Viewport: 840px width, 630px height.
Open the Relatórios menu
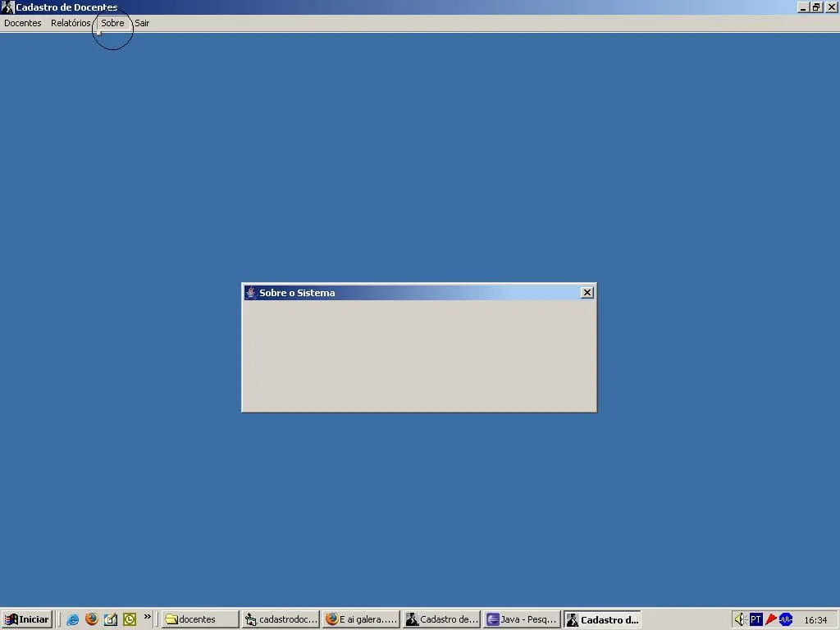click(71, 23)
